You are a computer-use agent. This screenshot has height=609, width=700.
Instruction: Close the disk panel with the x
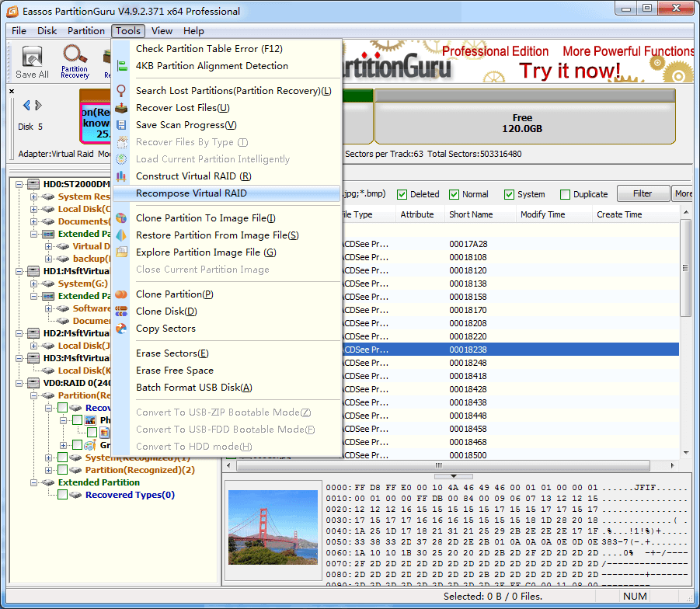tap(12, 91)
